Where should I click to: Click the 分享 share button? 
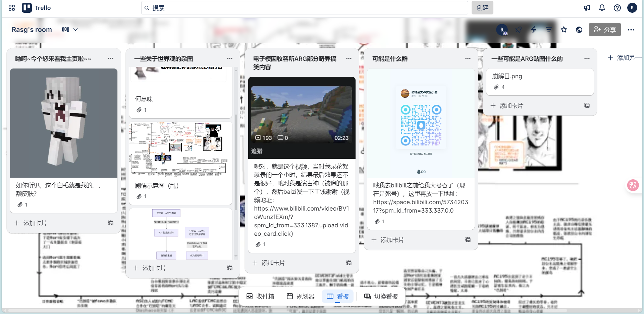click(x=605, y=30)
